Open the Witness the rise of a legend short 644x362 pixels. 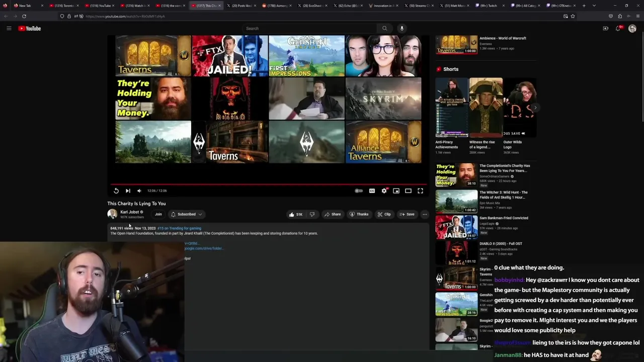click(485, 116)
